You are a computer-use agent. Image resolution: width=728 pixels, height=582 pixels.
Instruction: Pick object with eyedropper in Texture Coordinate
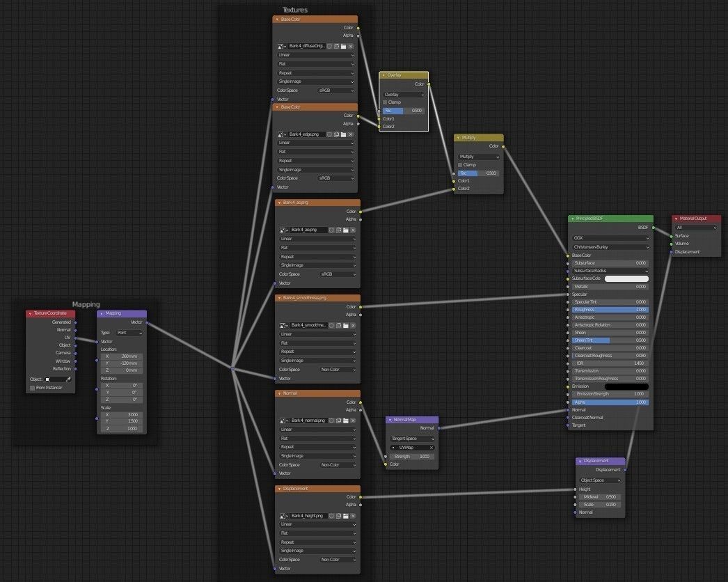(x=68, y=379)
